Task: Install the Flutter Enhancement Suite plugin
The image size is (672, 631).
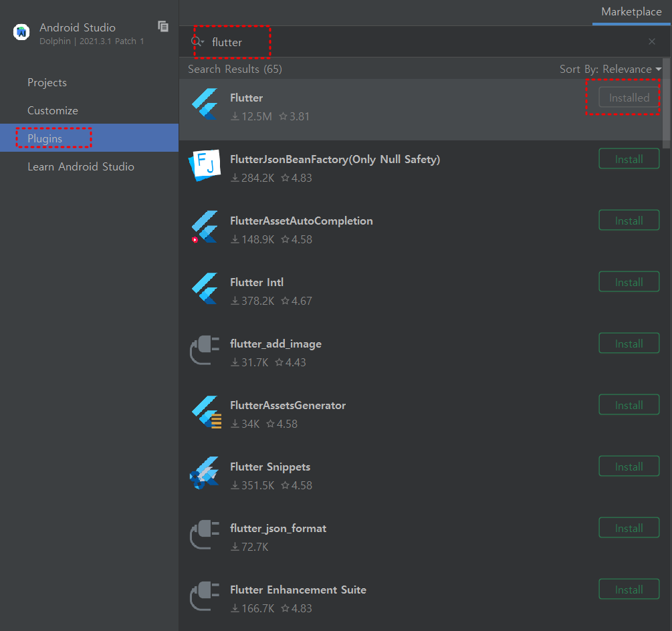Action: pos(629,590)
